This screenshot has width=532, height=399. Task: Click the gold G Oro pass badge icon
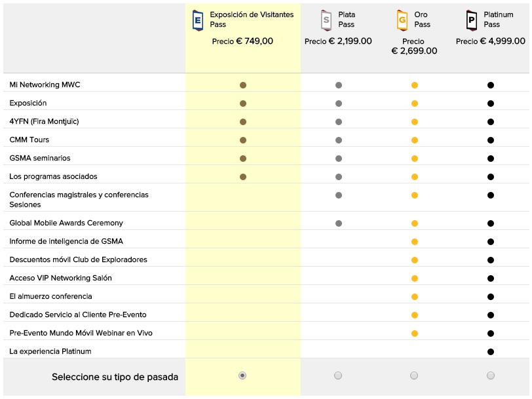pyautogui.click(x=402, y=20)
